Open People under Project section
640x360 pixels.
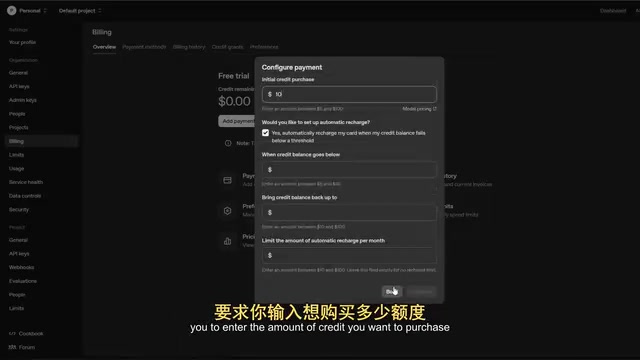click(x=17, y=295)
